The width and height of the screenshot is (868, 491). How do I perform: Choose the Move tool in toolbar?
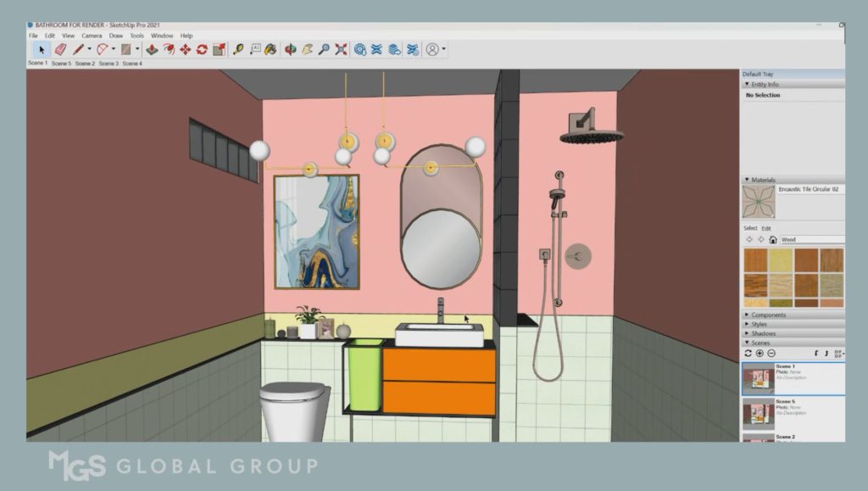tap(185, 50)
